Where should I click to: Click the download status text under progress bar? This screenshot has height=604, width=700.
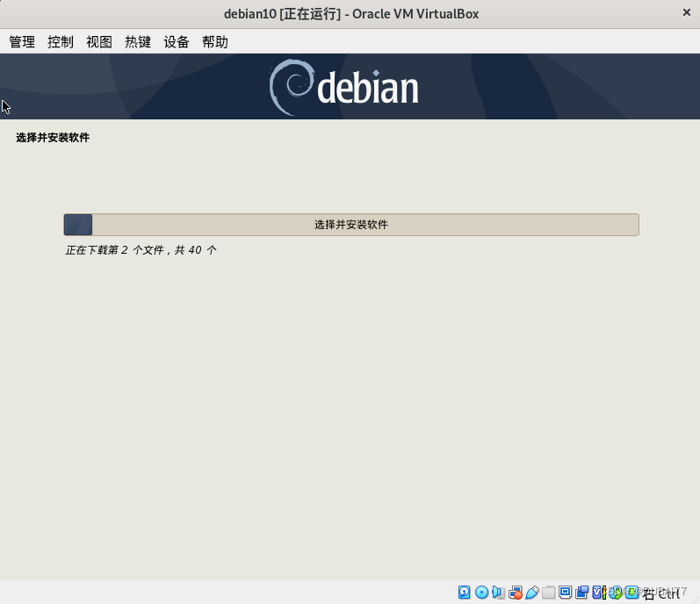(x=141, y=250)
